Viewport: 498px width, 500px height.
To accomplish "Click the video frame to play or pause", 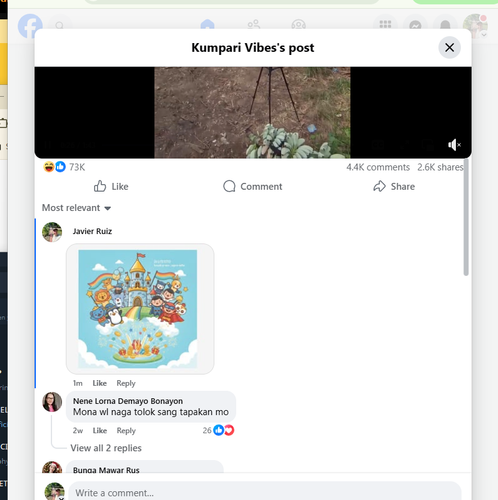I will (x=252, y=112).
